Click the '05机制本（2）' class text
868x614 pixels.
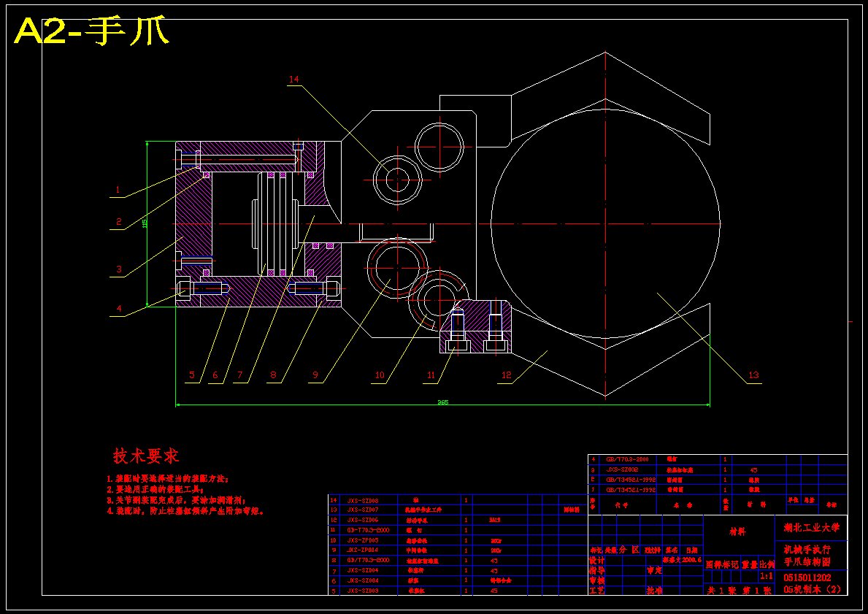(812, 590)
